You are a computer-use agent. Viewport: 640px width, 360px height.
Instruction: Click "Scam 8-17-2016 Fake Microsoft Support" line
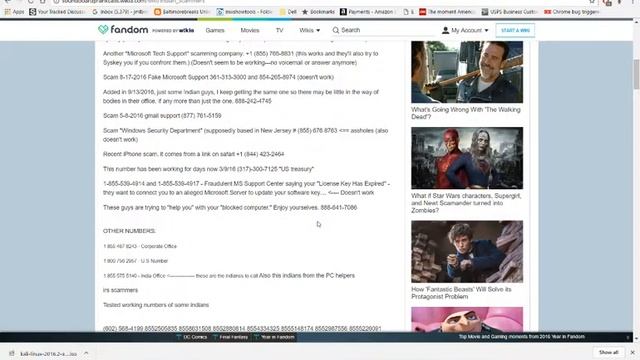[x=218, y=77]
